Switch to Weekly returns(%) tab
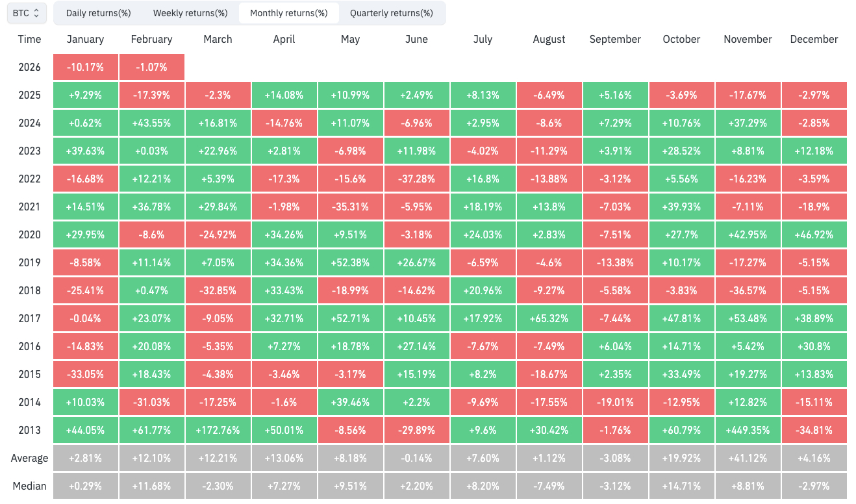Viewport: 856px width, 504px height. (x=190, y=13)
